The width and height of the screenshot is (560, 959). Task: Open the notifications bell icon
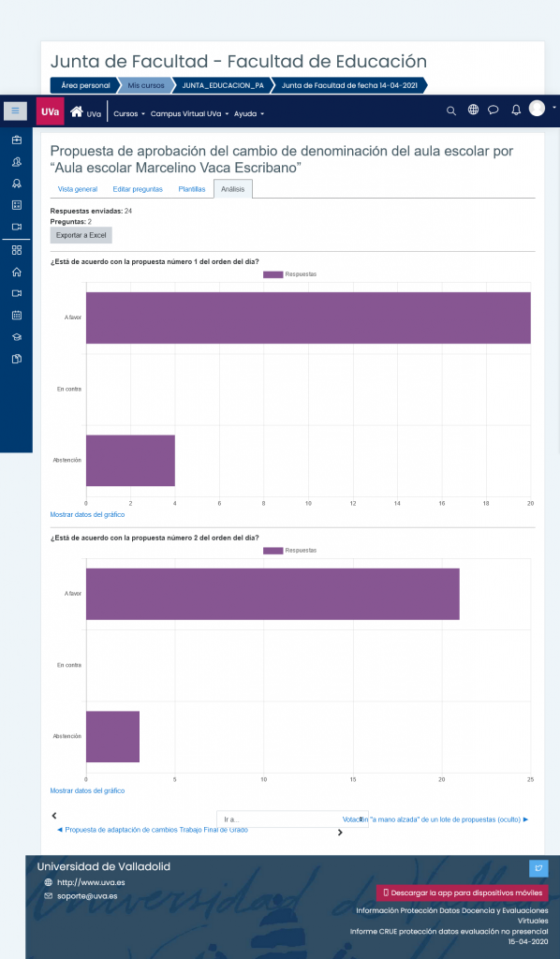coord(516,111)
